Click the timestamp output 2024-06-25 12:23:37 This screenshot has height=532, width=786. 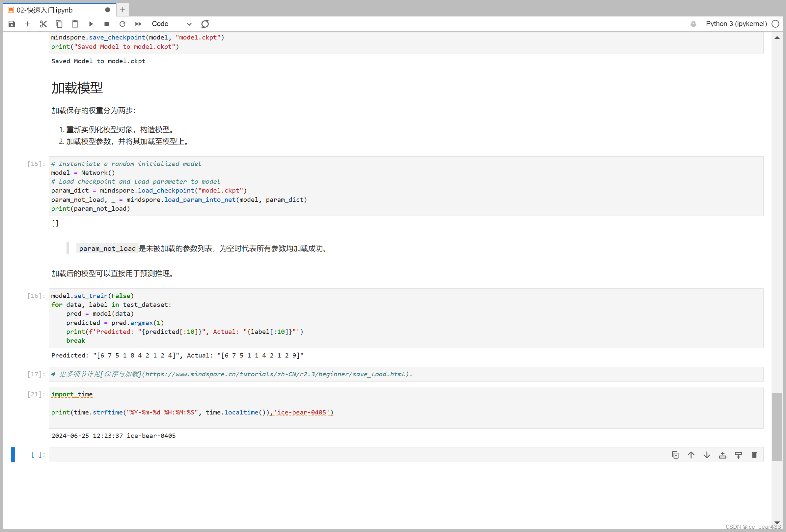click(x=113, y=436)
